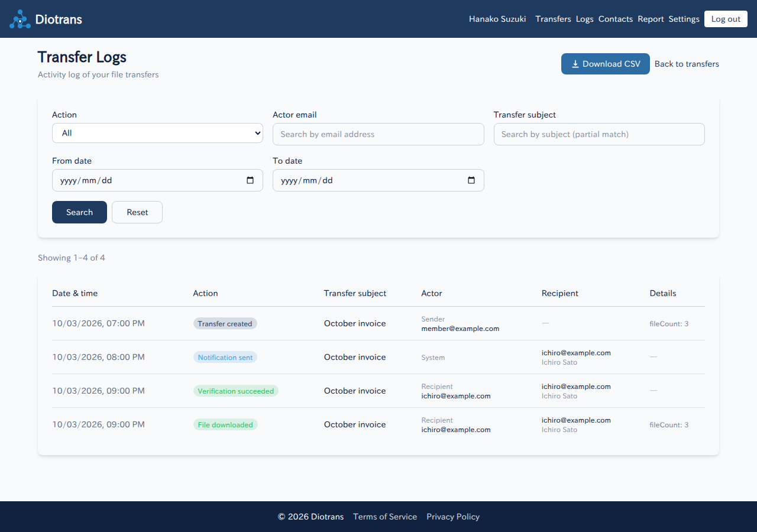Viewport: 757px width, 532px height.
Task: Expand the Action filter dropdown
Action: point(157,133)
